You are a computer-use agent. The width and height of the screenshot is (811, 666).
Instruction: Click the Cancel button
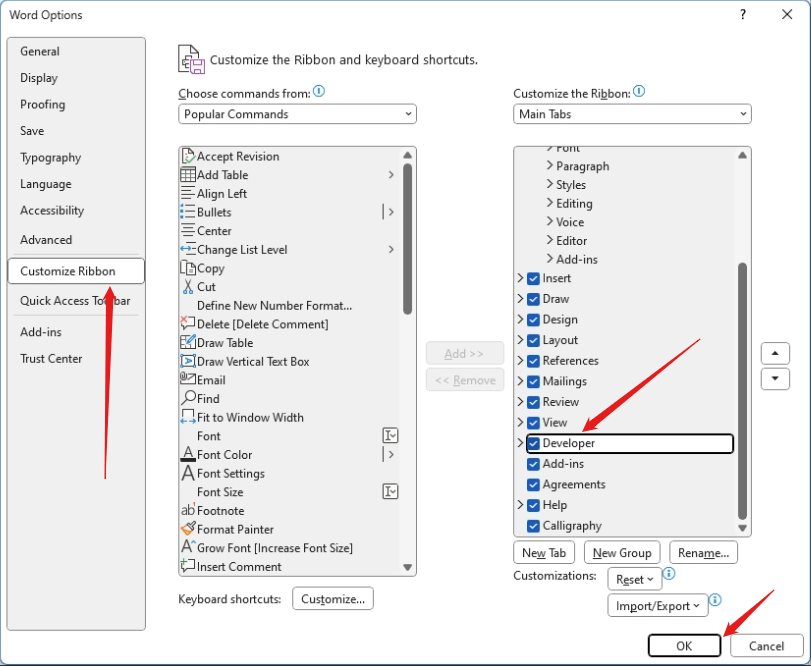click(x=767, y=646)
